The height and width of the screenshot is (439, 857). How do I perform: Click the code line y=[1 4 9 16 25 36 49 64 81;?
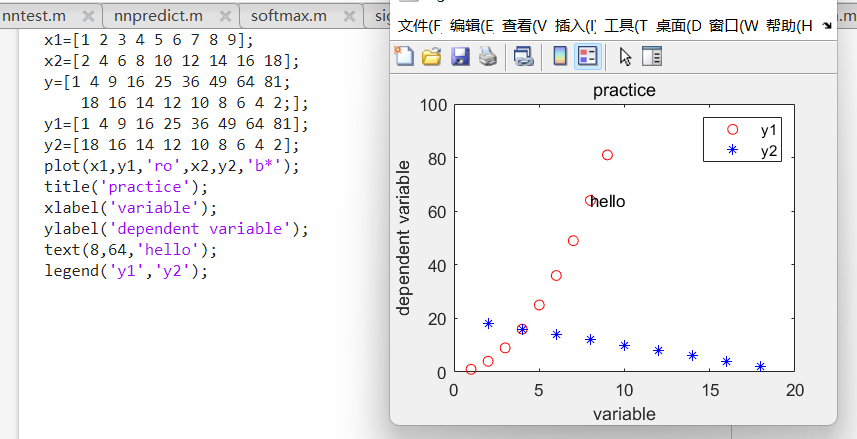pos(168,82)
